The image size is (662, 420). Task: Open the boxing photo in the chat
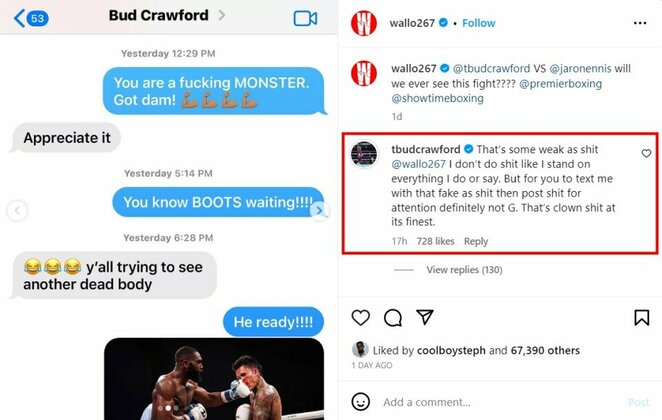(x=214, y=379)
